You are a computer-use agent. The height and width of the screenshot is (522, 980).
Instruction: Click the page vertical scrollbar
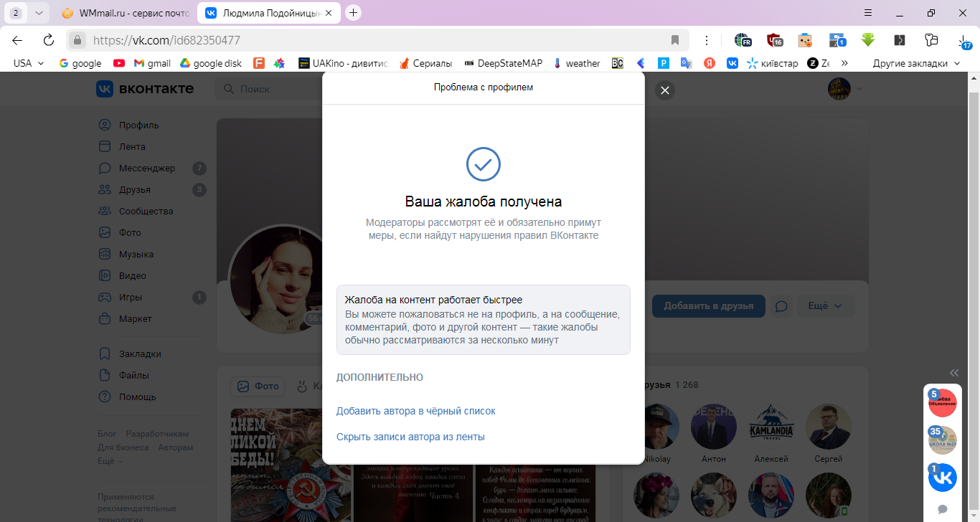(974, 297)
